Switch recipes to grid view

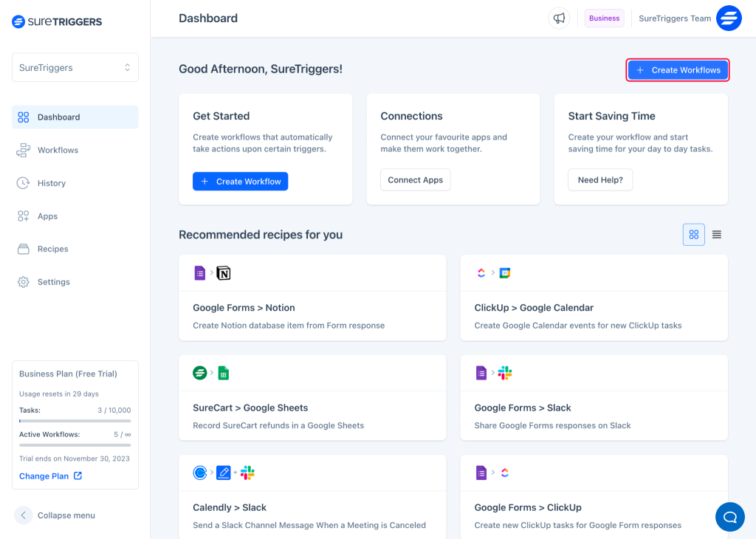(693, 234)
